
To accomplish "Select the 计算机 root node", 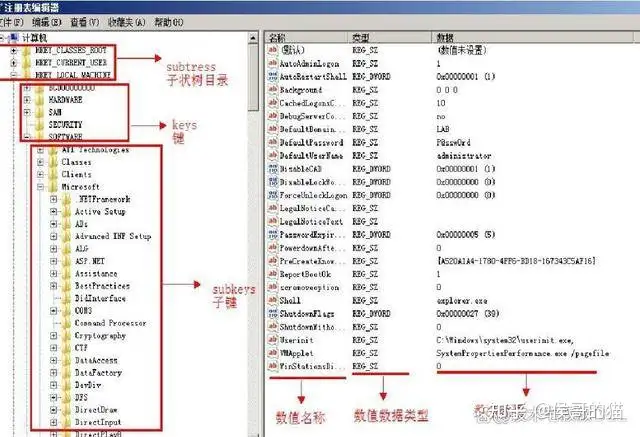I will tap(34, 38).
